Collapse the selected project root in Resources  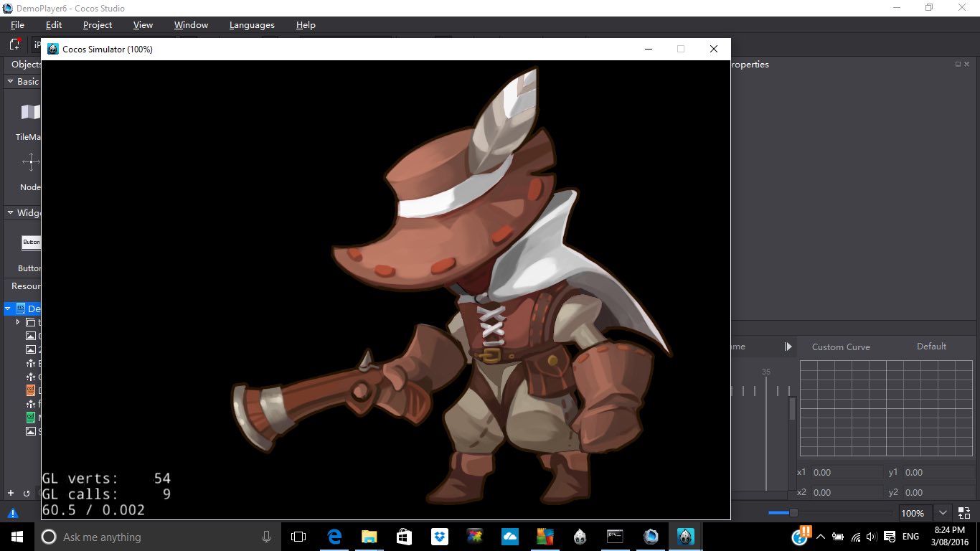[x=8, y=309]
